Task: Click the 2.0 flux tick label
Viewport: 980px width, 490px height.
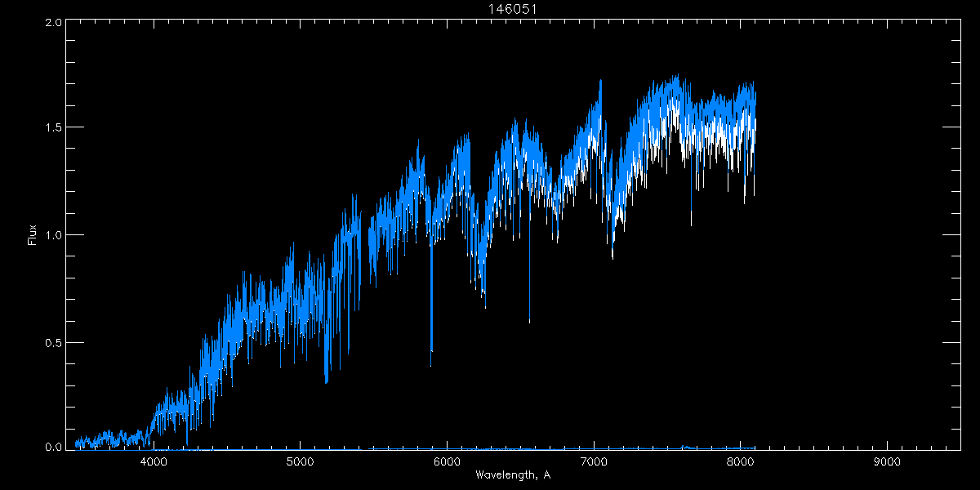Action: coord(51,23)
